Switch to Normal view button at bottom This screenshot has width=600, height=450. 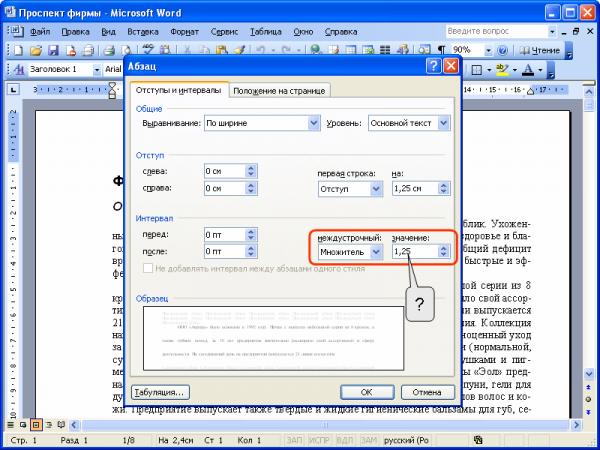pyautogui.click(x=11, y=425)
